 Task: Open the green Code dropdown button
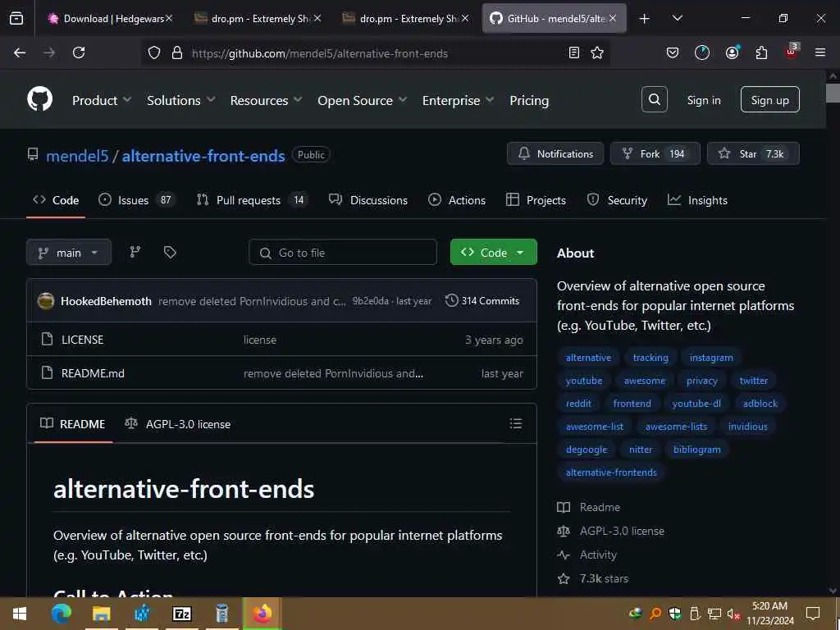pyautogui.click(x=493, y=253)
